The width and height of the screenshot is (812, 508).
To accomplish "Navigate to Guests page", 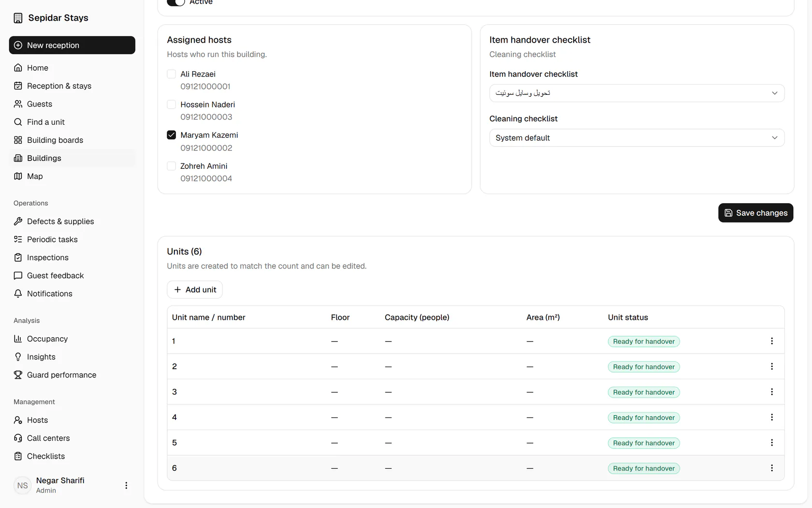I will point(72,104).
